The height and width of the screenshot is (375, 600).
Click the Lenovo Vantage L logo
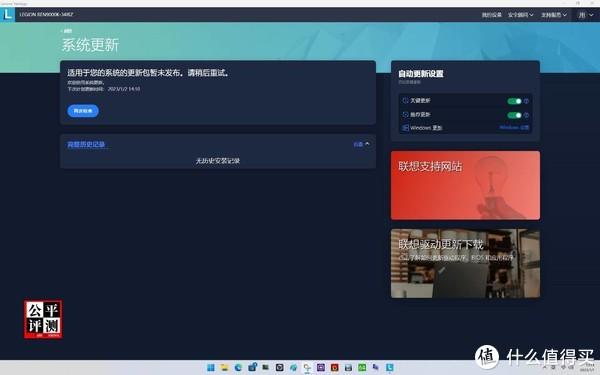click(x=7, y=15)
